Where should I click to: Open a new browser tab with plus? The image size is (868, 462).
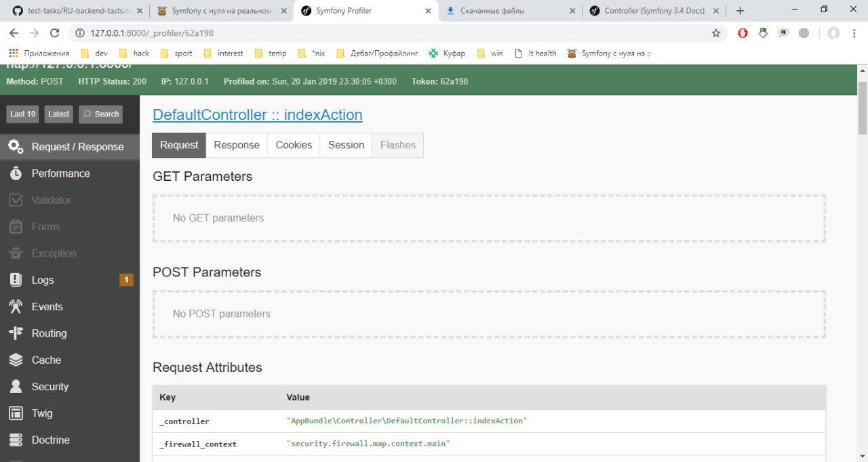coord(740,11)
